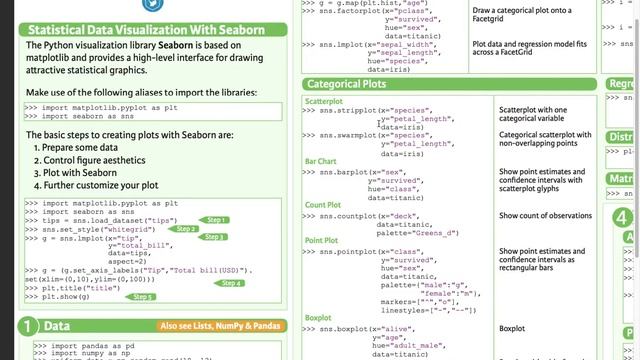Image resolution: width=640 pixels, height=360 pixels.
Task: Open the 'Also see Lists, NumPy & Pandas' link
Action: 220,326
